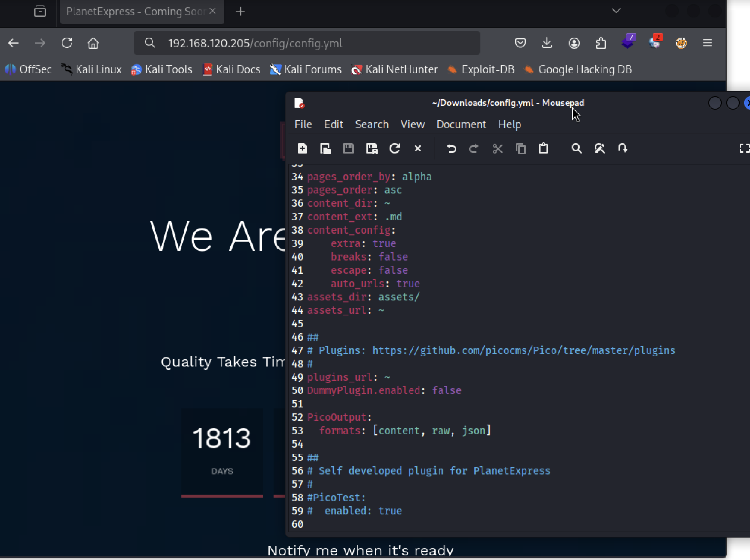Click the address bar showing config.yml URL
Image resolution: width=750 pixels, height=560 pixels.
[305, 43]
